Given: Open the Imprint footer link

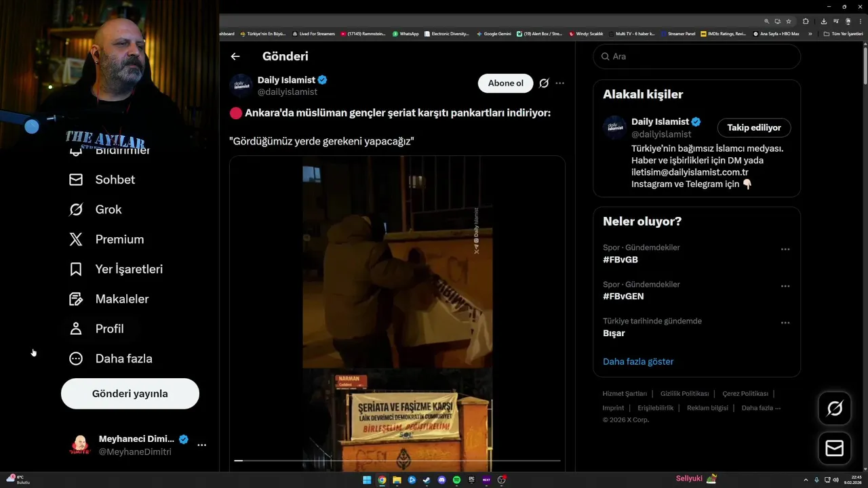Looking at the screenshot, I should click(x=613, y=408).
